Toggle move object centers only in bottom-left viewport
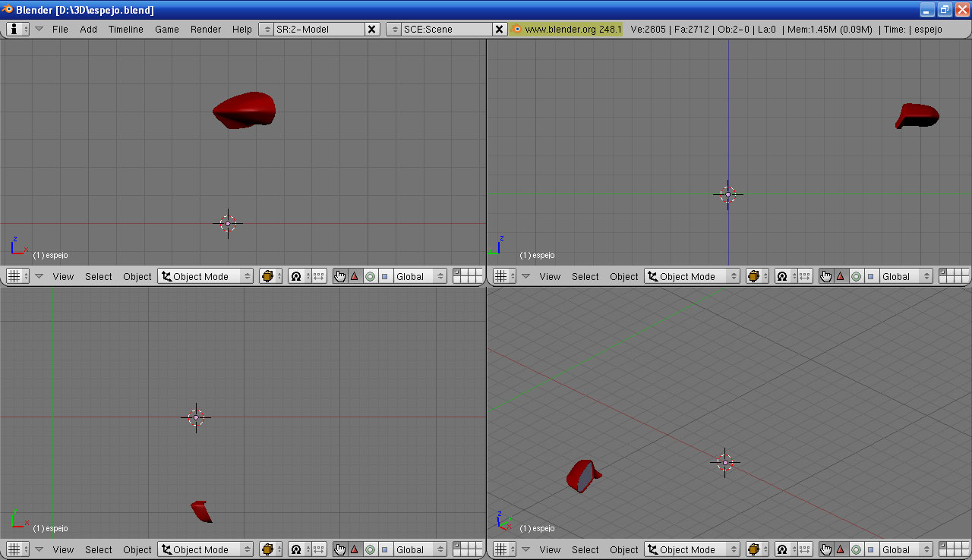This screenshot has width=972, height=560. coord(319,549)
